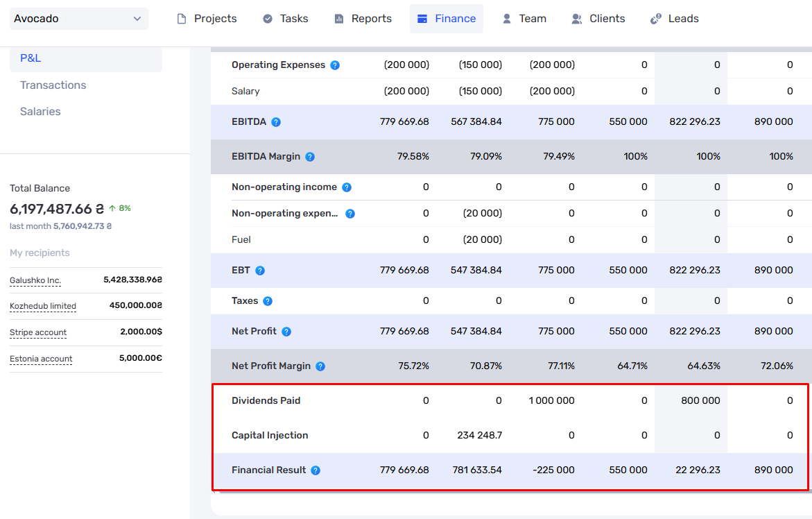Viewport: 812px width, 519px height.
Task: Click Net Profit Margin value 77.11%
Action: click(x=562, y=366)
